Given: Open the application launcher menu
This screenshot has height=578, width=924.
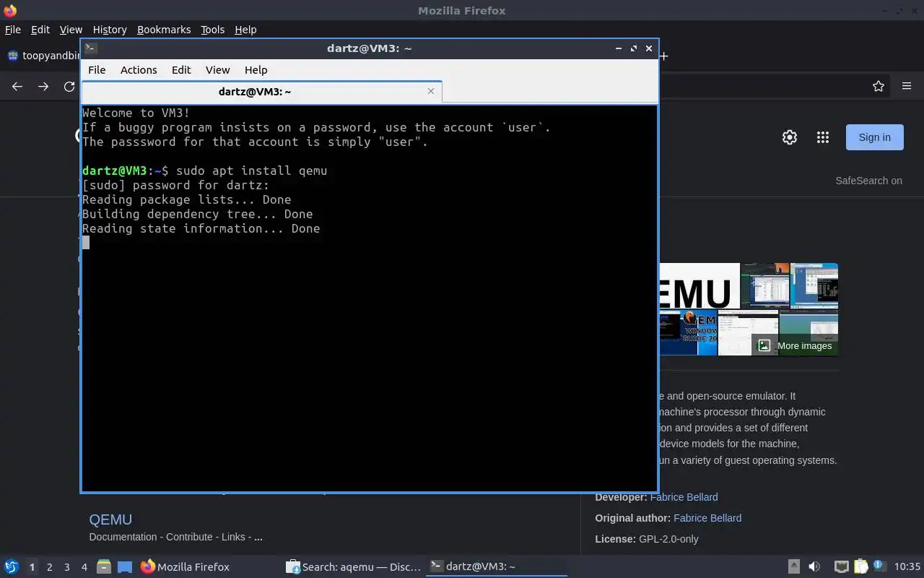Looking at the screenshot, I should [x=12, y=566].
